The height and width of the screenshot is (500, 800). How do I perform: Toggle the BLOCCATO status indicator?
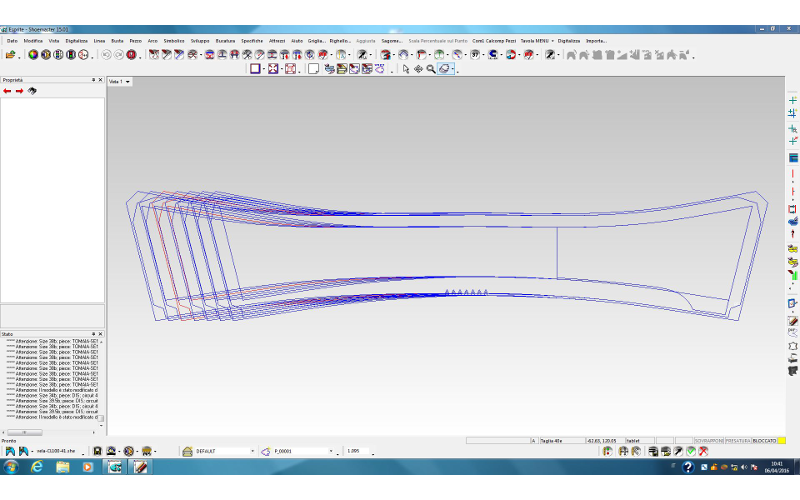click(x=765, y=440)
